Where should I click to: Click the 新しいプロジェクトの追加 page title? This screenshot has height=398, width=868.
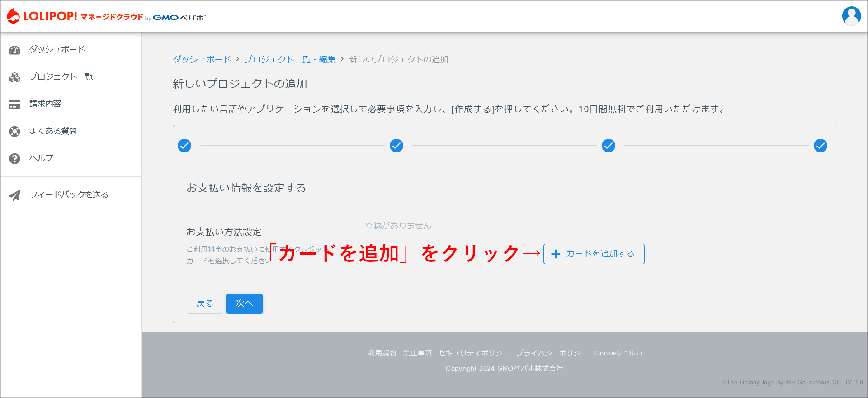point(240,84)
